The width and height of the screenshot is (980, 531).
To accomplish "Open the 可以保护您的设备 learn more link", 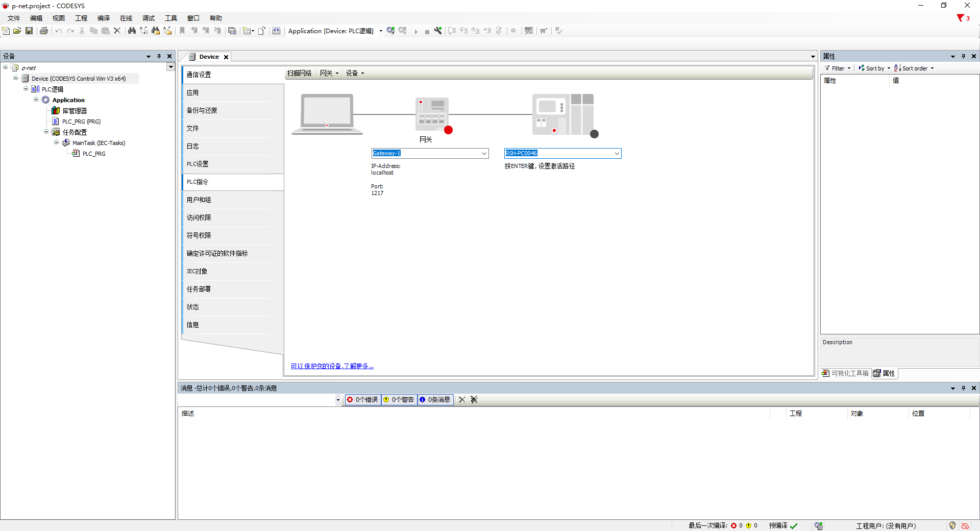I will (x=332, y=366).
